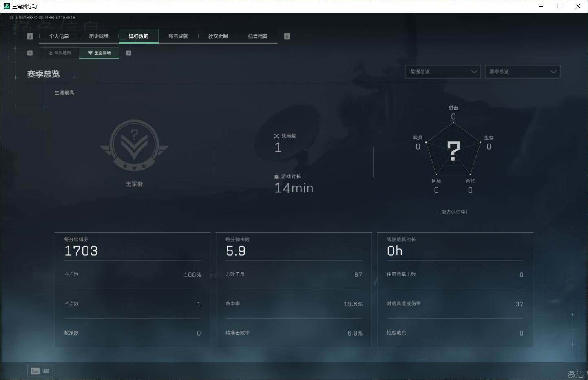Go to the 账号成就 tab
This screenshot has height=380, width=588.
pyautogui.click(x=178, y=36)
